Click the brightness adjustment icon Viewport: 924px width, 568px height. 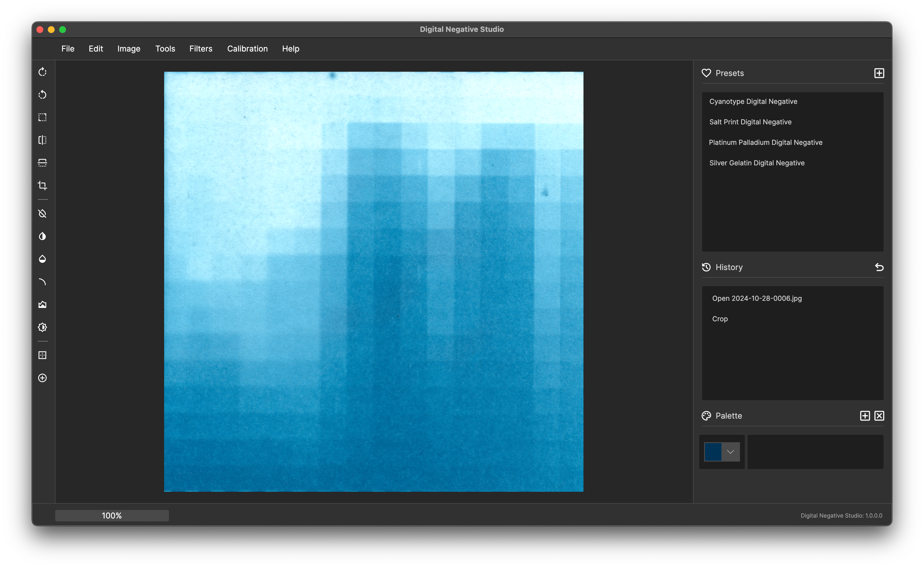(x=42, y=327)
